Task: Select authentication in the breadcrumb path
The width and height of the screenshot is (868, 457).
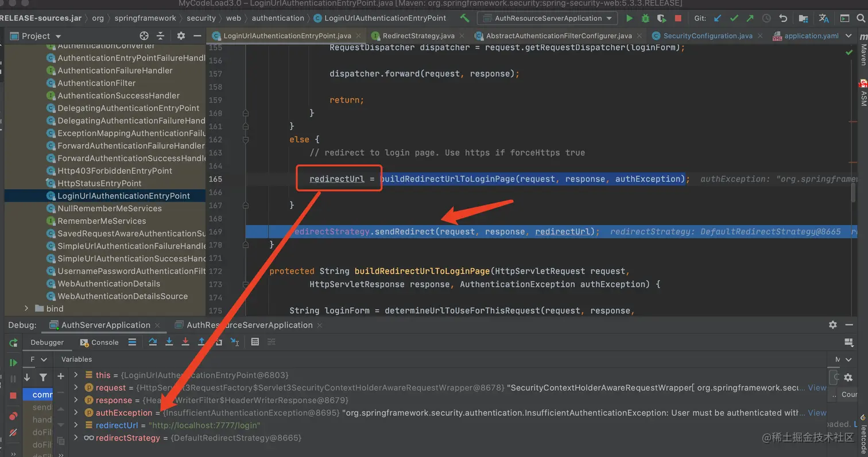Action: pos(278,18)
